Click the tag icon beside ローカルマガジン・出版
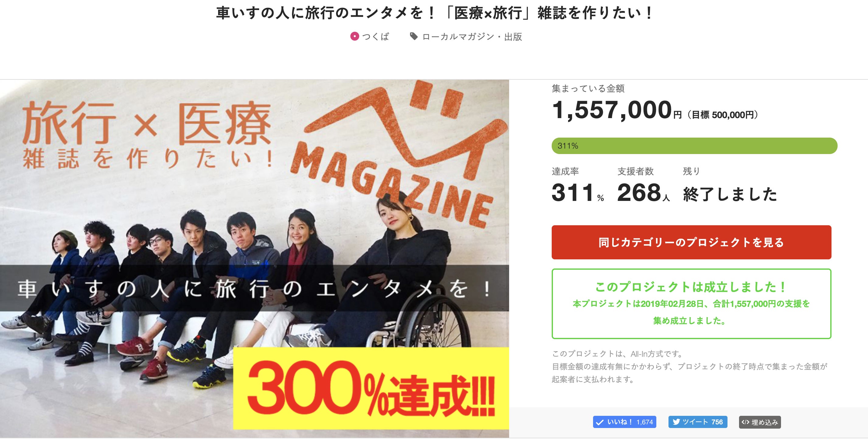 click(x=414, y=36)
